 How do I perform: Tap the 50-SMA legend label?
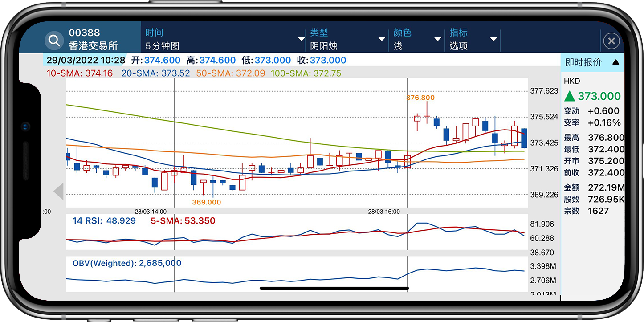pyautogui.click(x=230, y=73)
